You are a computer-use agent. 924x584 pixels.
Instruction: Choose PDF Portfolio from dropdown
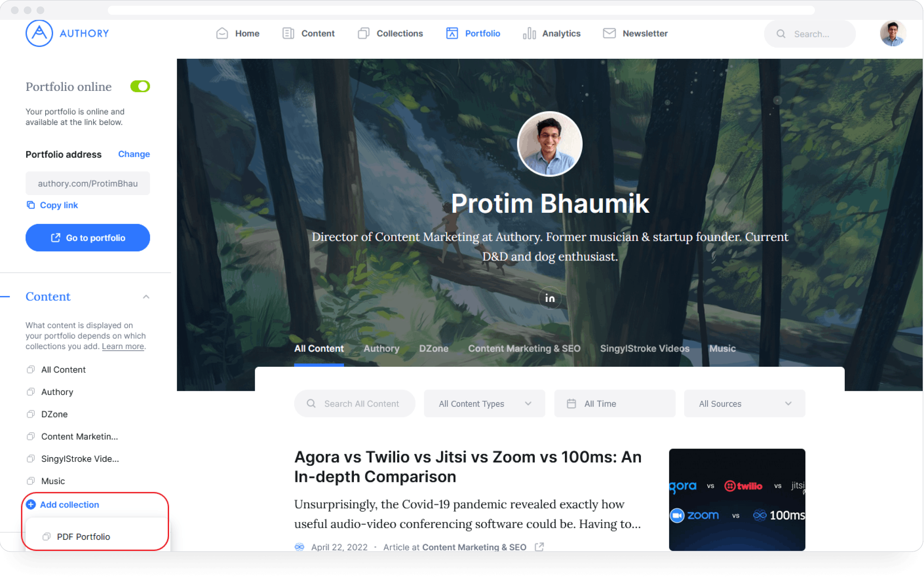pos(83,537)
